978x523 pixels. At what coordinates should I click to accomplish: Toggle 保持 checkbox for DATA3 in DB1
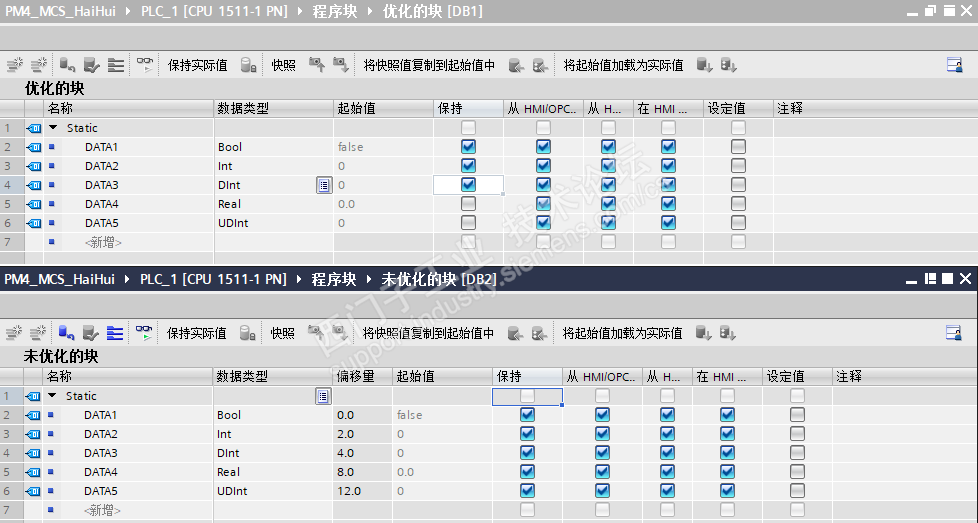468,185
